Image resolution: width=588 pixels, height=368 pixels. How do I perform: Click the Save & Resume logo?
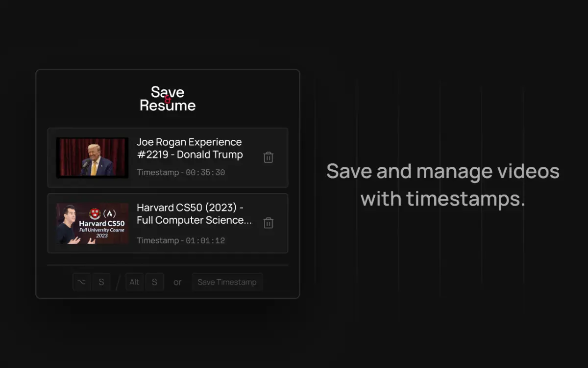pos(168,99)
